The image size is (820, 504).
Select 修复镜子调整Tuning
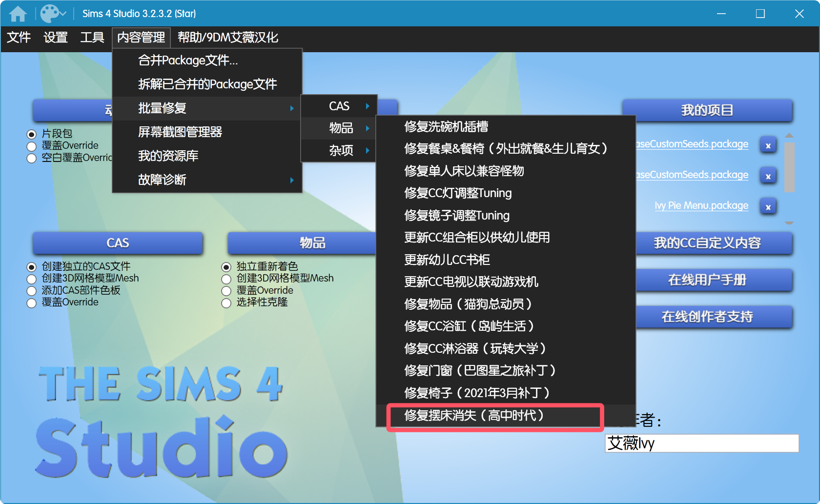(506, 216)
